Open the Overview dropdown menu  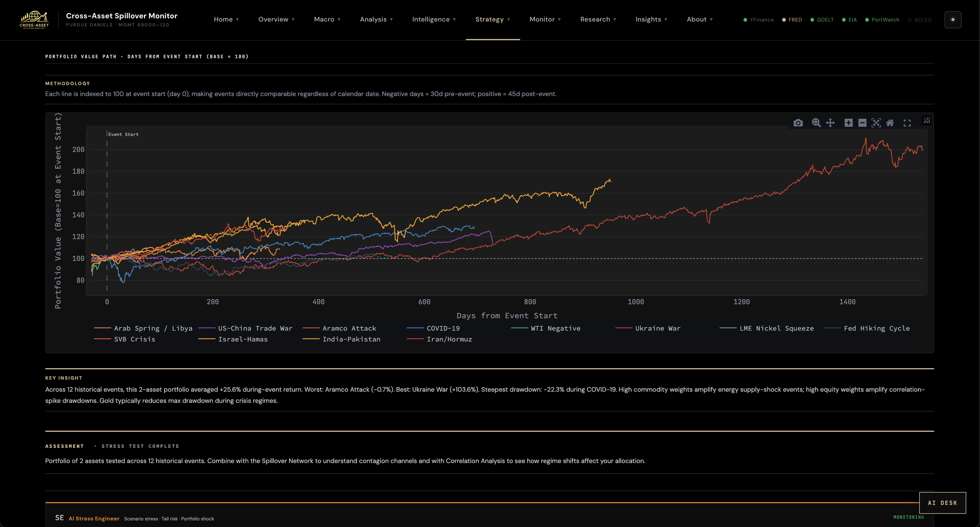pos(277,19)
